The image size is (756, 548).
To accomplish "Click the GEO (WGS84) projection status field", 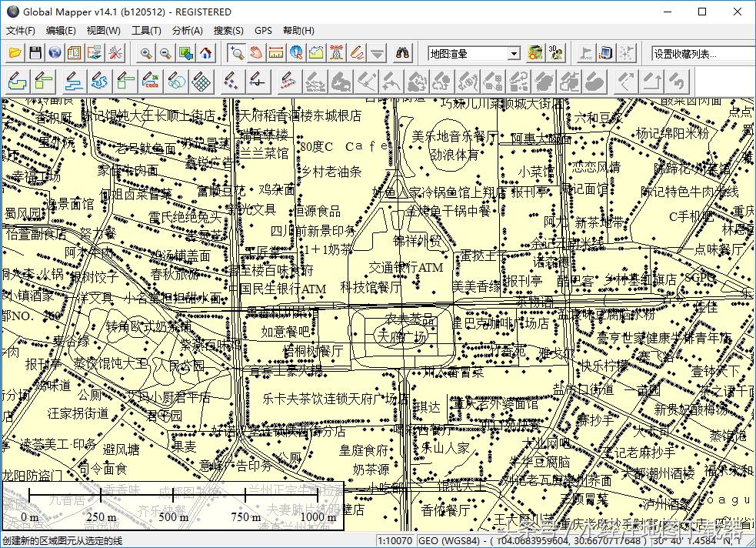I will [533, 541].
